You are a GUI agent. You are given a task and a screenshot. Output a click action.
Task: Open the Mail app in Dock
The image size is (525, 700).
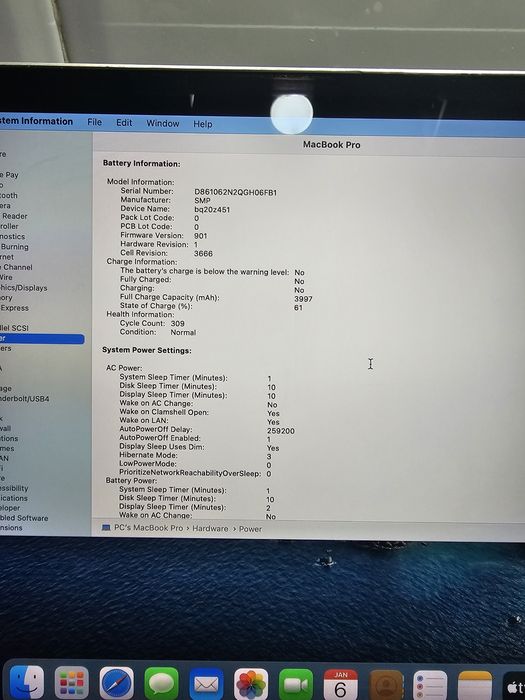click(206, 684)
